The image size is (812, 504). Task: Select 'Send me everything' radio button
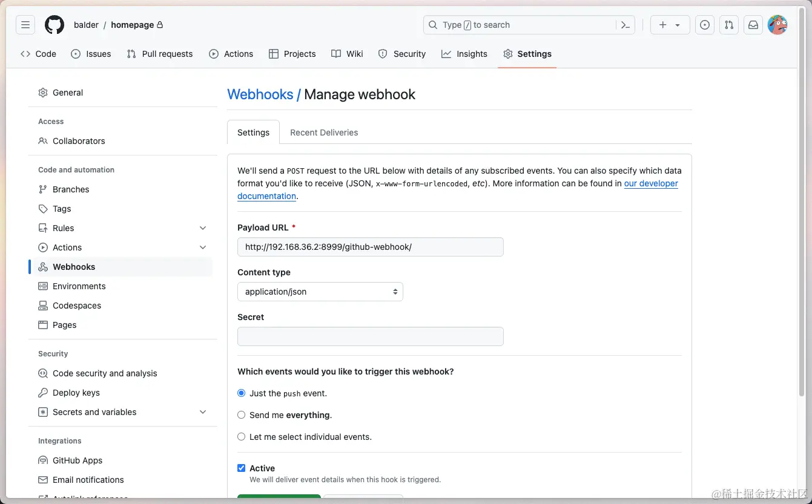[242, 415]
